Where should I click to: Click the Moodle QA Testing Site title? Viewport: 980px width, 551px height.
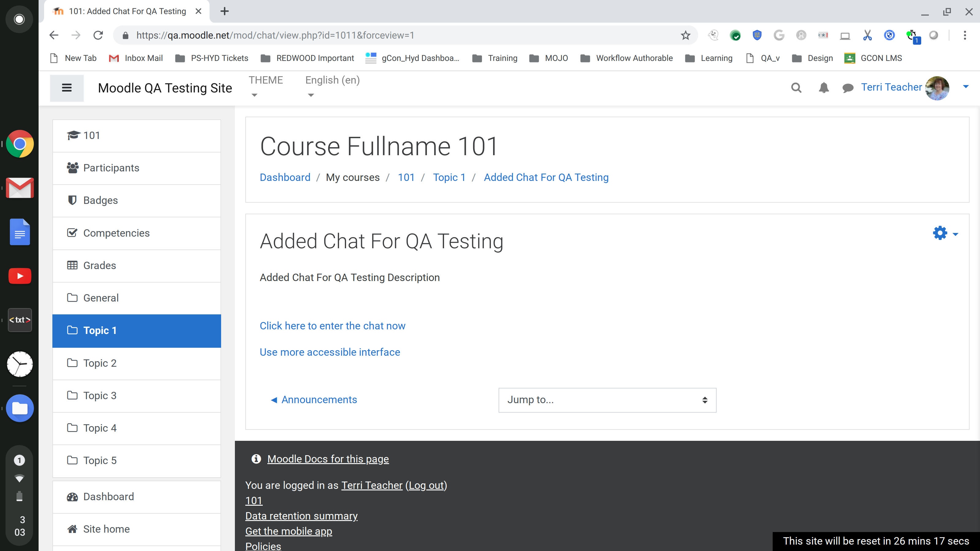pyautogui.click(x=165, y=88)
